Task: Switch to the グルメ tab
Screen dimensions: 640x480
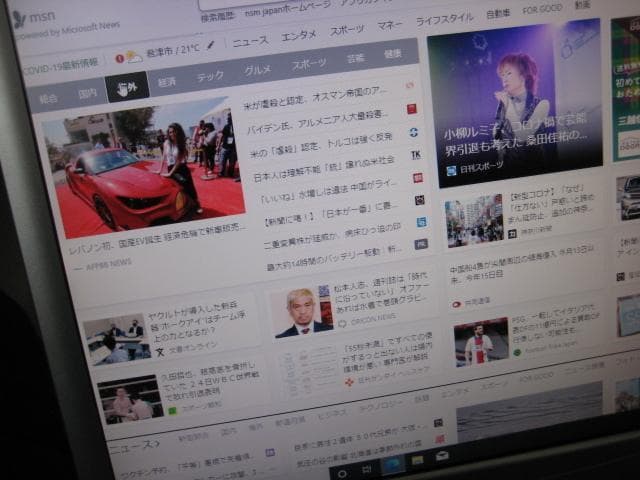Action: tap(257, 70)
